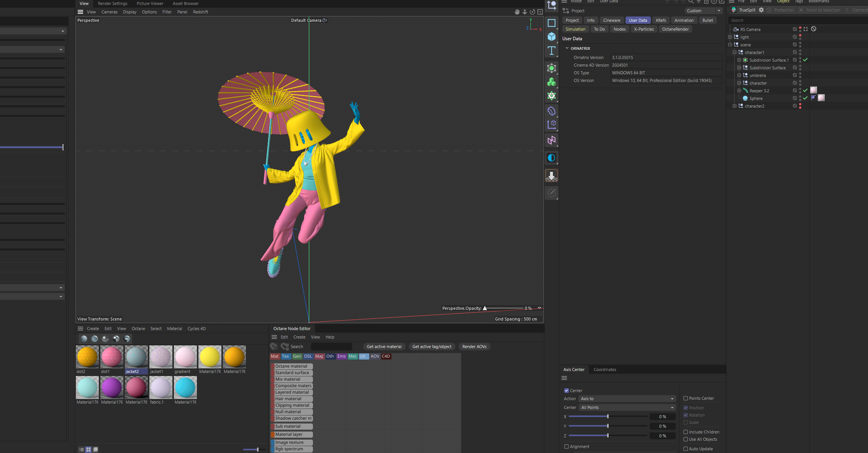Expand the character2 tree node
868x453 pixels.
click(734, 106)
